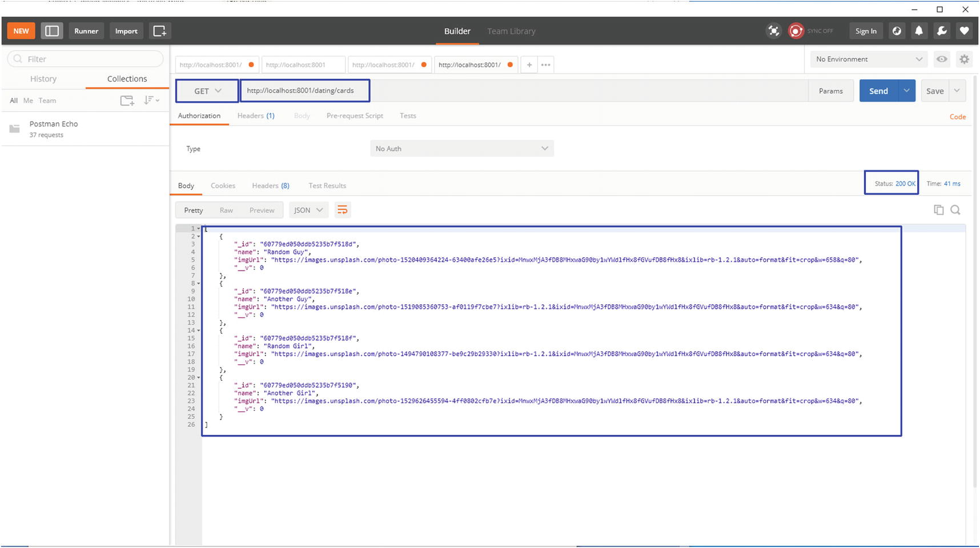Toggle line wrap for response

(342, 210)
